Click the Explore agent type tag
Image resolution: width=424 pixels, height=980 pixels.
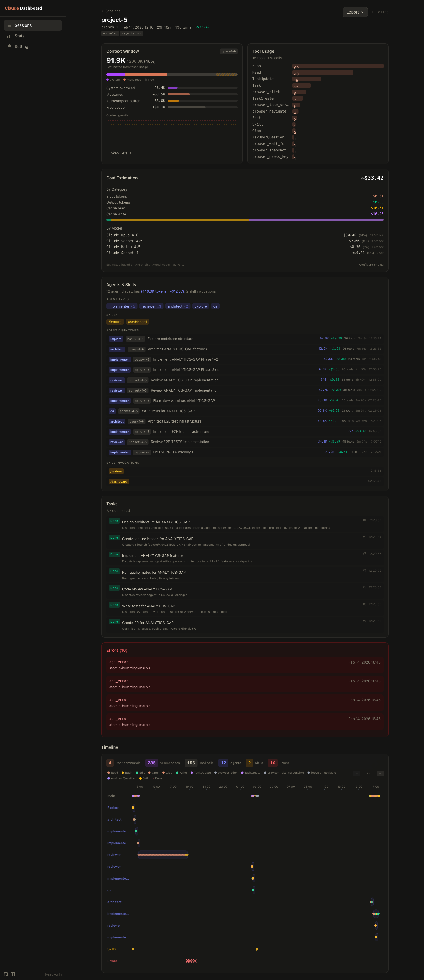pos(201,306)
